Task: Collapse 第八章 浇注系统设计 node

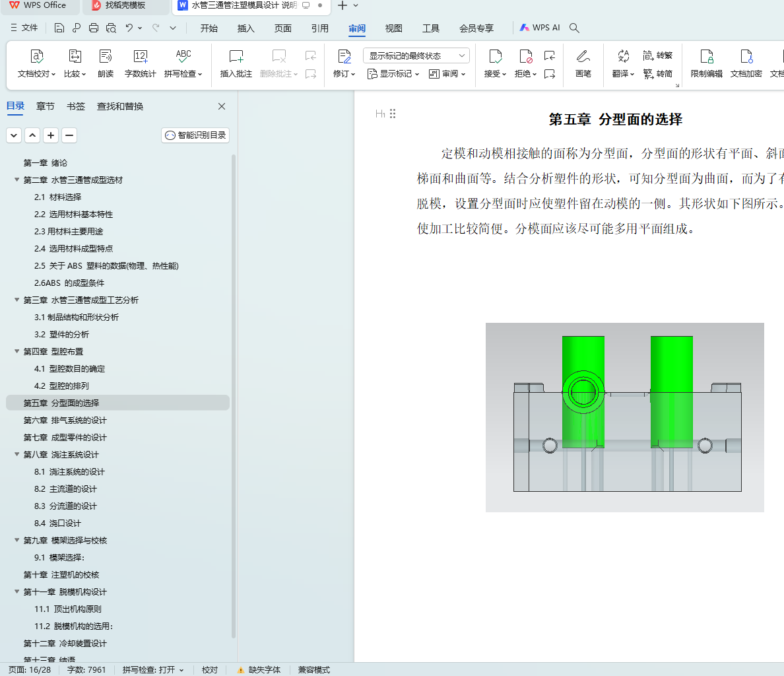Action: [17, 454]
